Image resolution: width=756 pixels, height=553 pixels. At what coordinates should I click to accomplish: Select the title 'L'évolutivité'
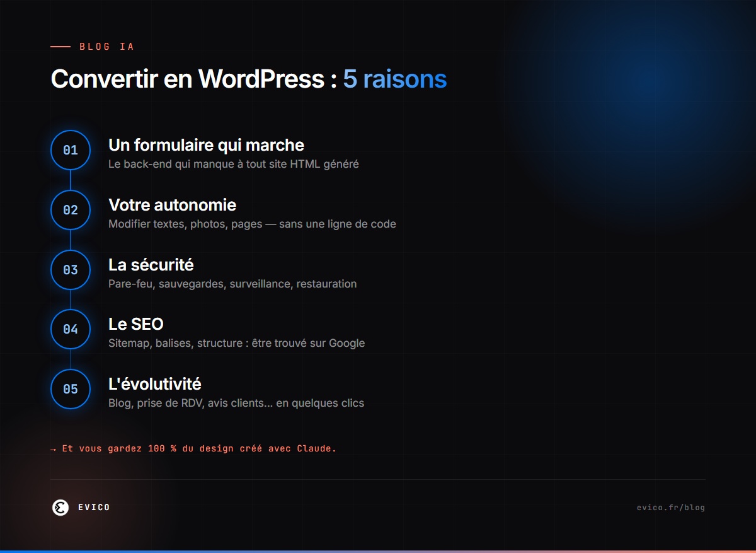[155, 383]
